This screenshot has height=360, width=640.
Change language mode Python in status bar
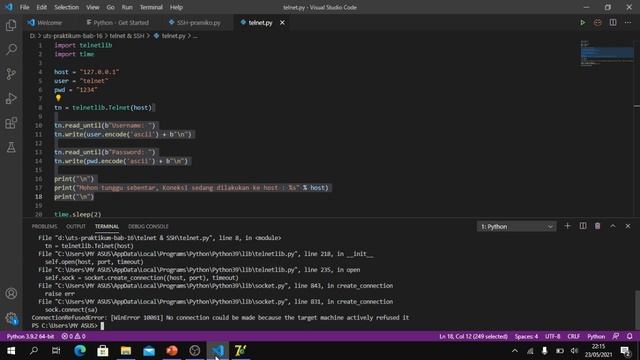(x=596, y=336)
